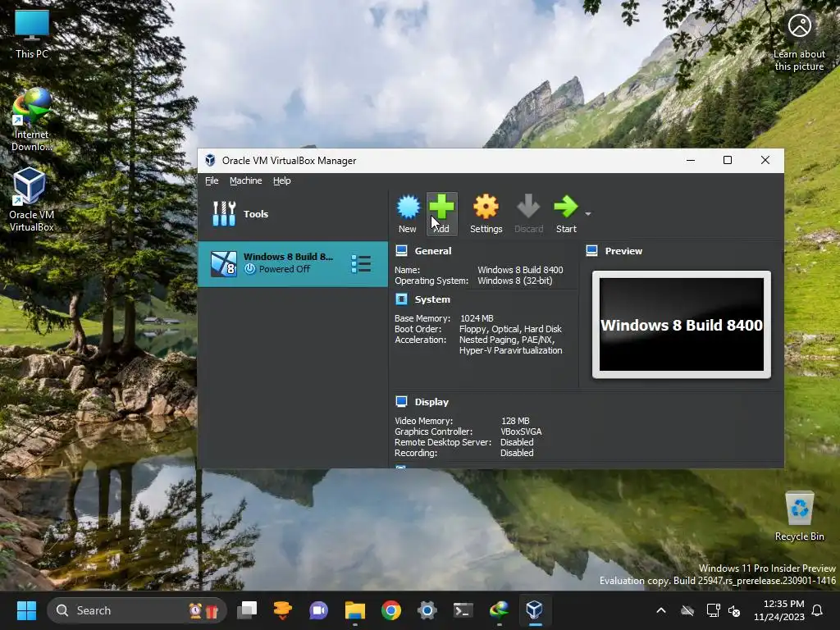Open the File menu
Screen dimensions: 840x630
212,180
